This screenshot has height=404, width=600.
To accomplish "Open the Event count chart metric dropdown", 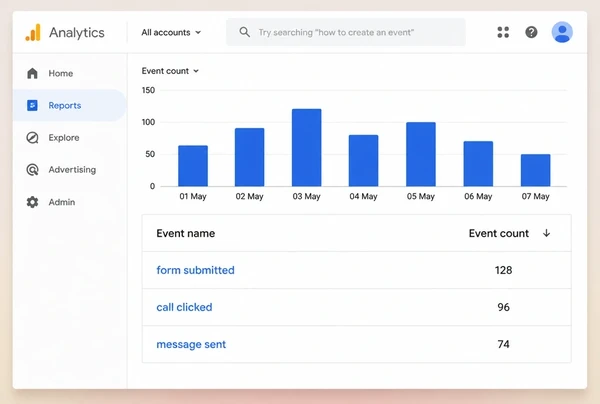I will pos(170,71).
